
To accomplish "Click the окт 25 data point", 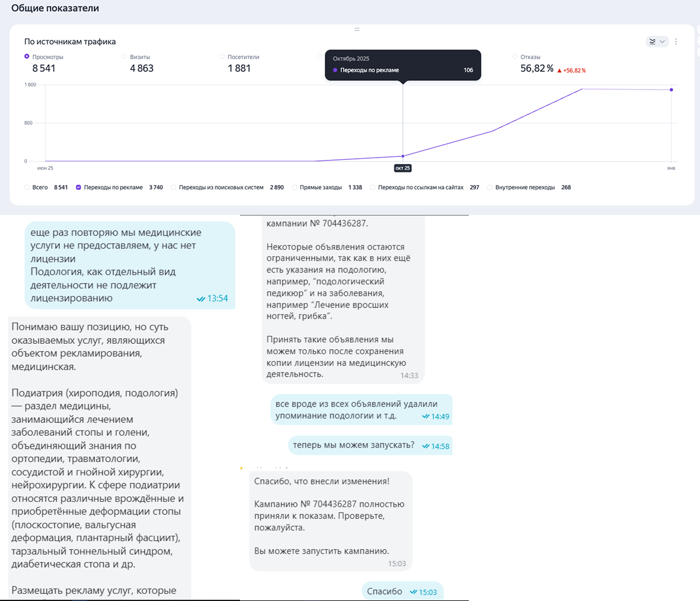I will click(x=403, y=156).
